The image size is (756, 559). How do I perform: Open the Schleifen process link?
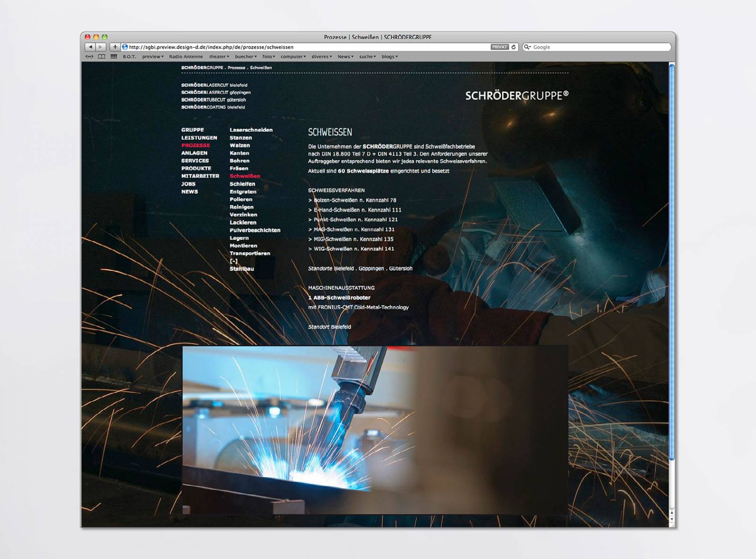pyautogui.click(x=242, y=184)
